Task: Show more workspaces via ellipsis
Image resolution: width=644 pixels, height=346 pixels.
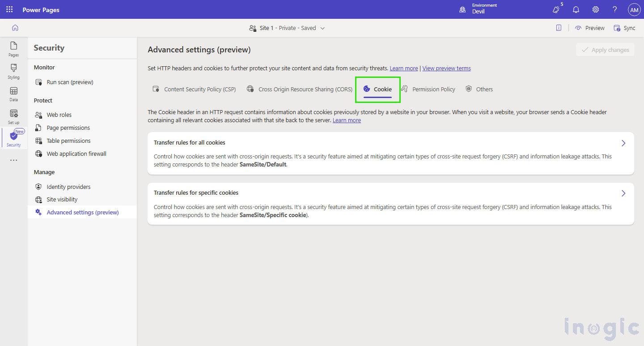Action: pyautogui.click(x=14, y=160)
